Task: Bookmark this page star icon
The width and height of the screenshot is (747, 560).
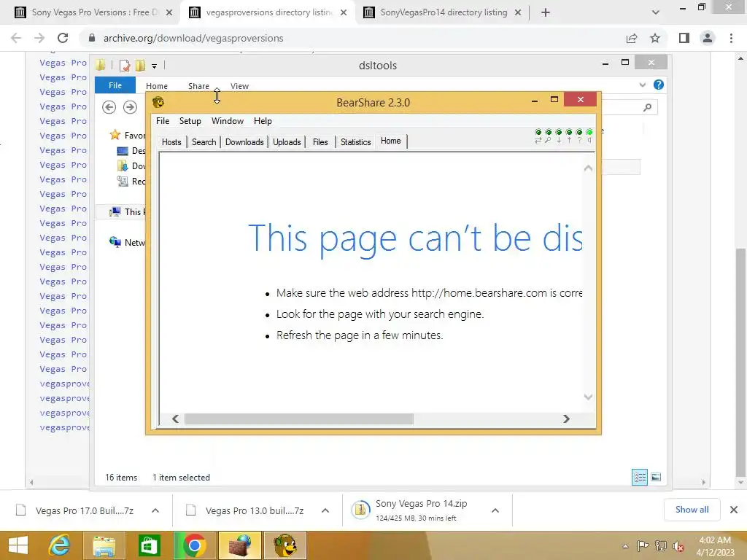Action: [655, 38]
